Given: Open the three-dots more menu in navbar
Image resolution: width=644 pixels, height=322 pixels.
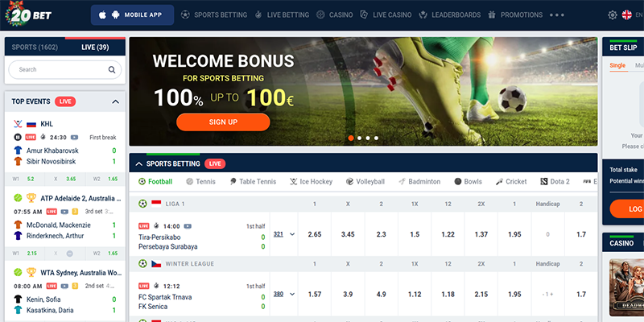Looking at the screenshot, I should pos(556,15).
